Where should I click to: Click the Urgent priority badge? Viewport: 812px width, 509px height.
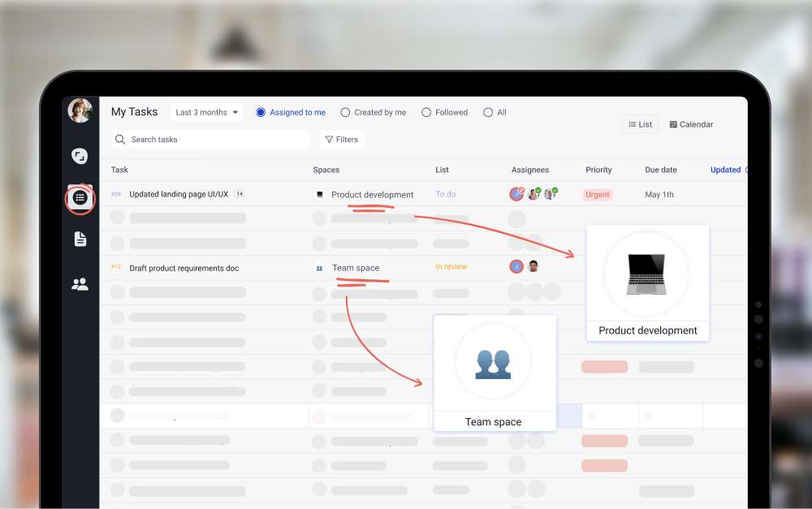[x=598, y=195]
